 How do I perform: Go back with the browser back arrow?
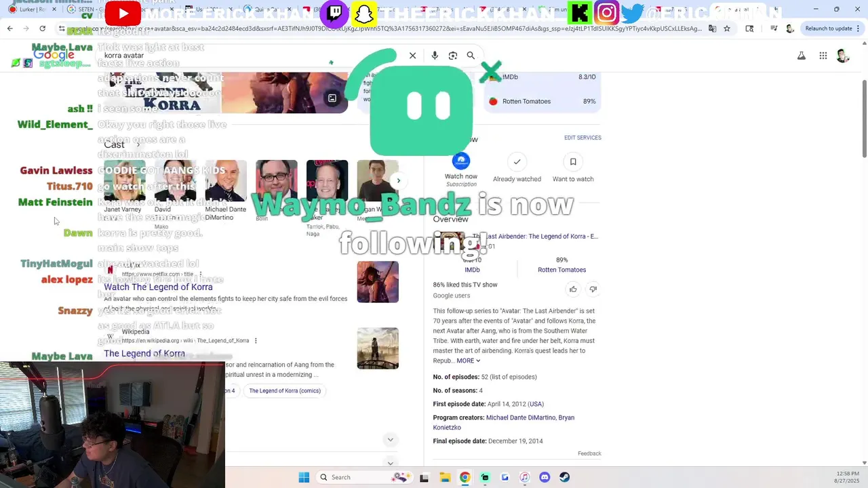(9, 28)
